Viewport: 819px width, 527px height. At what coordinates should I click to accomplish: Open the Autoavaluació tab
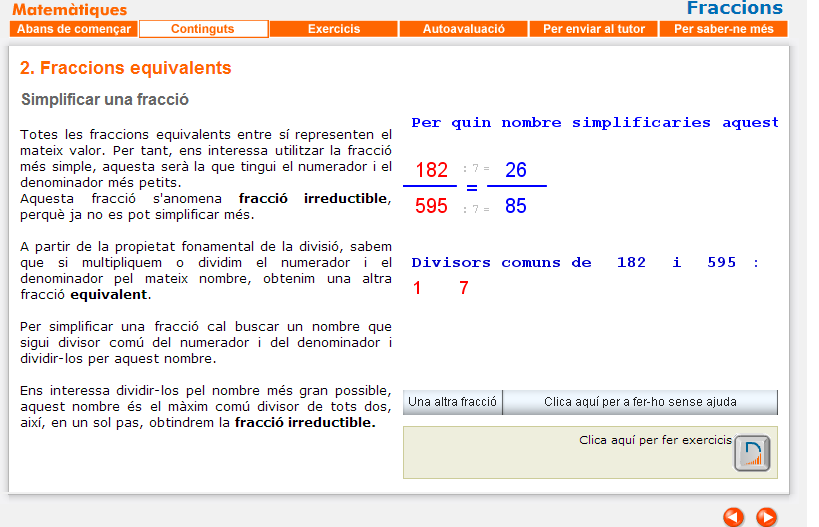click(x=463, y=29)
